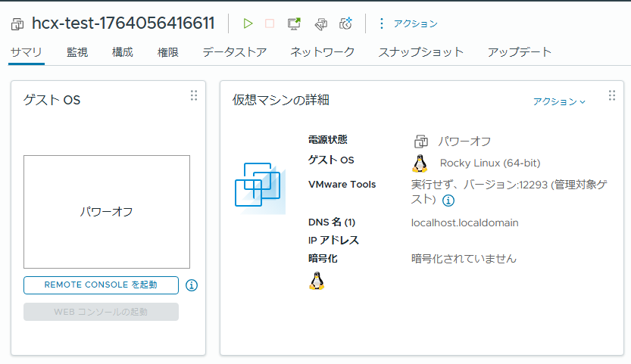Image resolution: width=631 pixels, height=364 pixels.
Task: Click the penguin icon below 暗号化 label
Action: tap(317, 281)
